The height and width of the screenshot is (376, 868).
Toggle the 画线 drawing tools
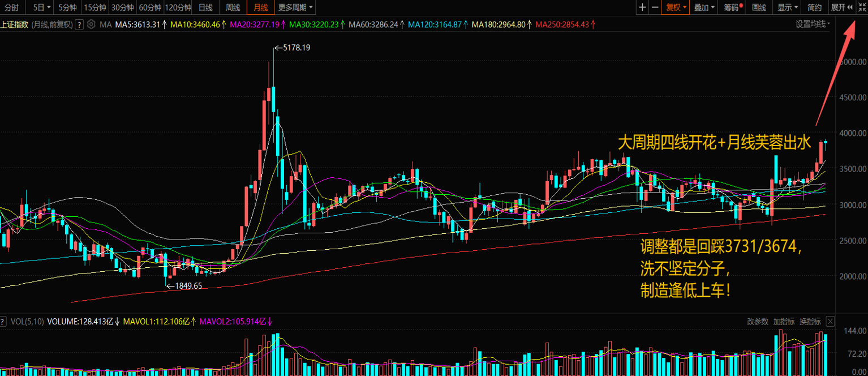click(x=759, y=7)
